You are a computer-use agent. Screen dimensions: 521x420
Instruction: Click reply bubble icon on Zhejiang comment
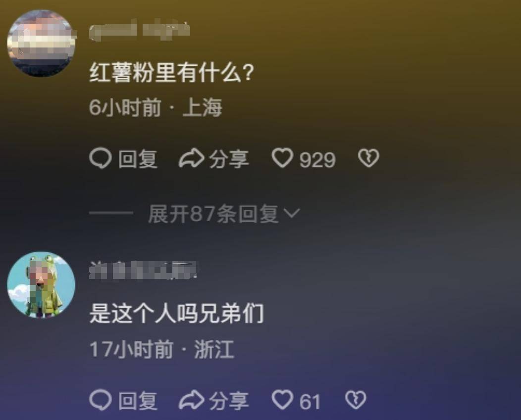pyautogui.click(x=100, y=400)
